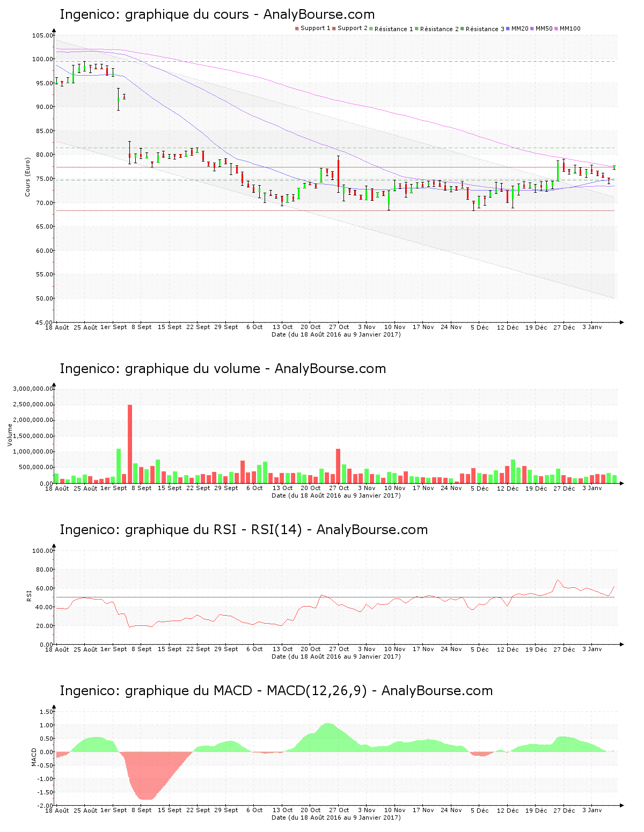Click the date caption under the price chart

coord(336,334)
